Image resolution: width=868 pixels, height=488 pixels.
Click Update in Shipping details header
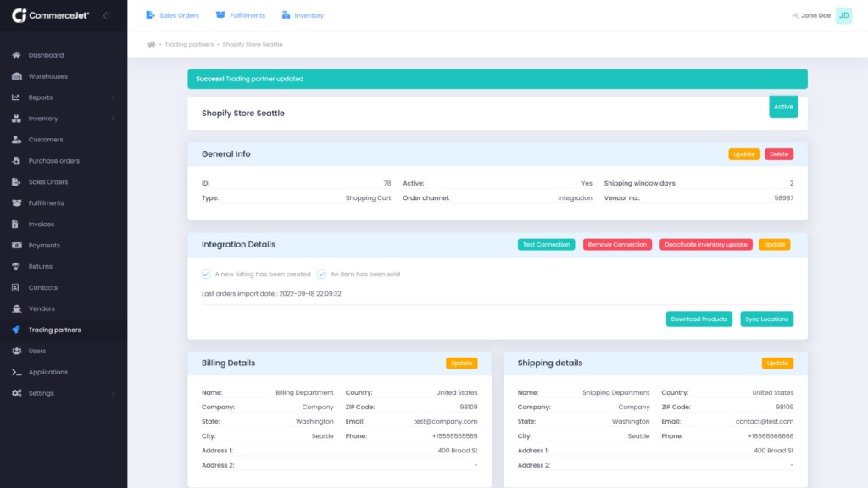(x=778, y=363)
